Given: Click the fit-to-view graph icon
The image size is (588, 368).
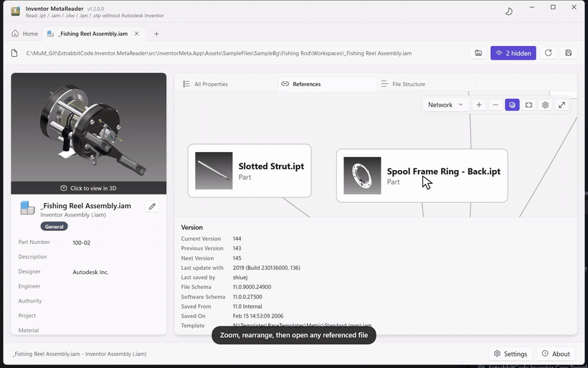Looking at the screenshot, I should click(x=528, y=105).
